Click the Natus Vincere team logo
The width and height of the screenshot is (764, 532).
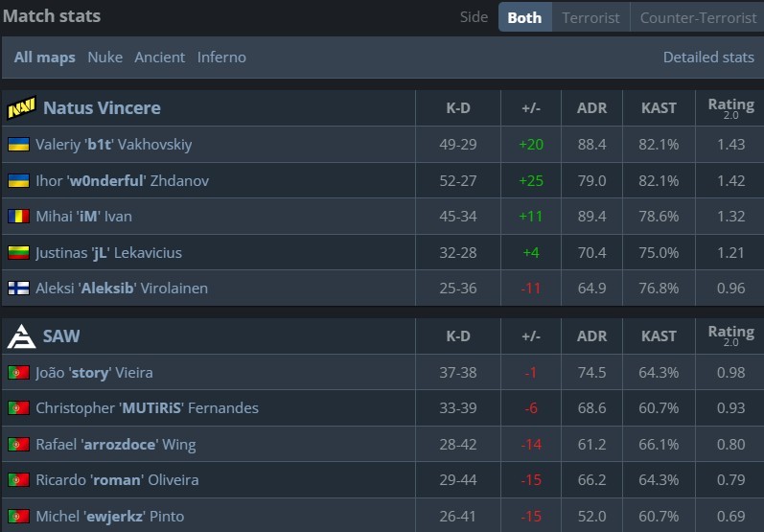[21, 108]
